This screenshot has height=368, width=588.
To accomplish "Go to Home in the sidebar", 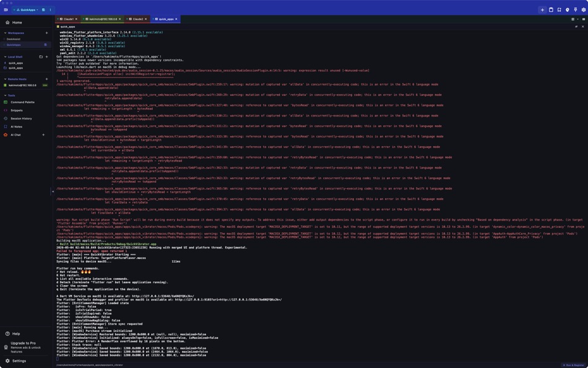I will pos(25,22).
